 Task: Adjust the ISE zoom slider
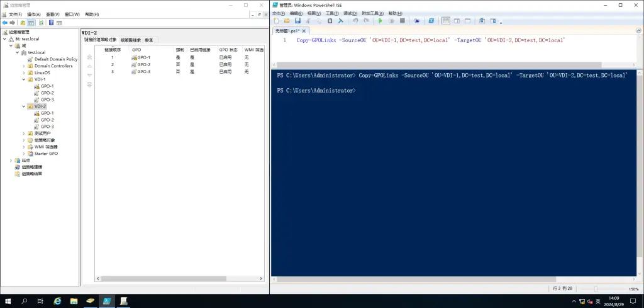[596, 288]
